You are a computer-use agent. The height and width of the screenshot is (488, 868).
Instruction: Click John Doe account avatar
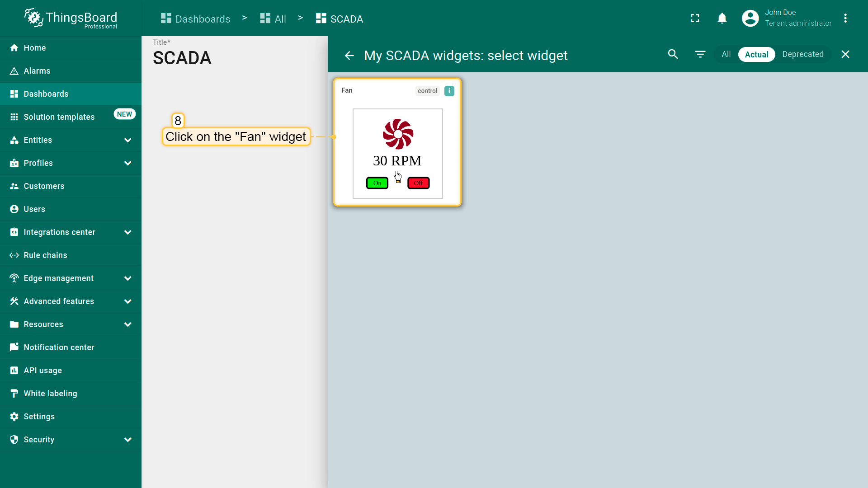[750, 19]
